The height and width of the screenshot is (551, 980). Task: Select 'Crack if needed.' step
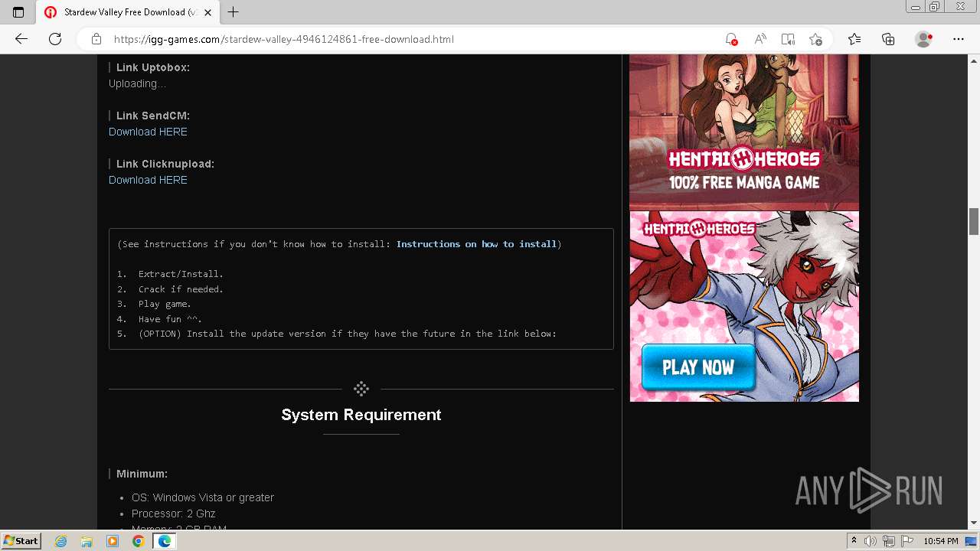click(181, 289)
